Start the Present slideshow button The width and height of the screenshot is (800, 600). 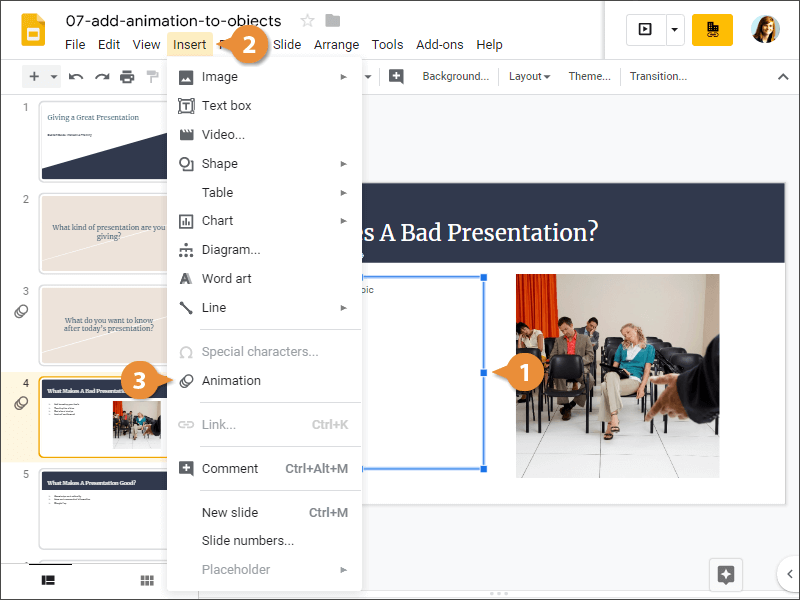coord(645,30)
